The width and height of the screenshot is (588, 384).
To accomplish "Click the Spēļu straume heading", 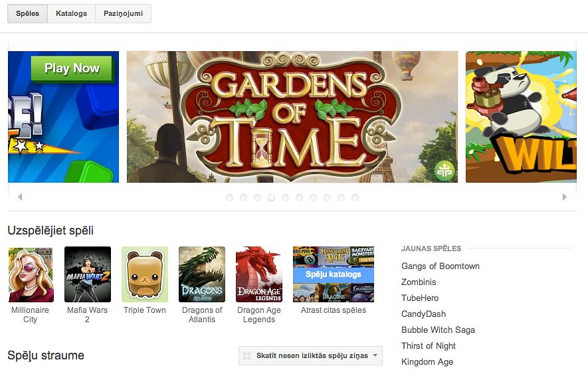I will pos(46,355).
